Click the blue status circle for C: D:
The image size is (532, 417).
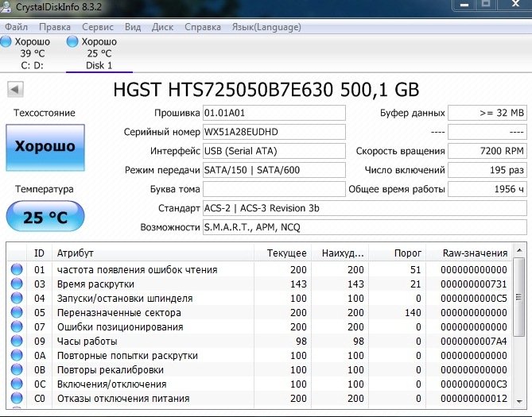[6, 41]
